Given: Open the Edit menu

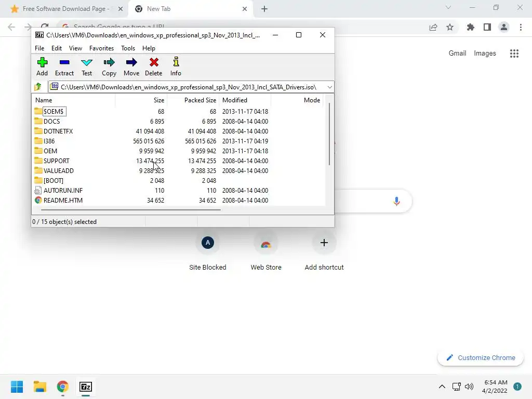Looking at the screenshot, I should (x=56, y=48).
